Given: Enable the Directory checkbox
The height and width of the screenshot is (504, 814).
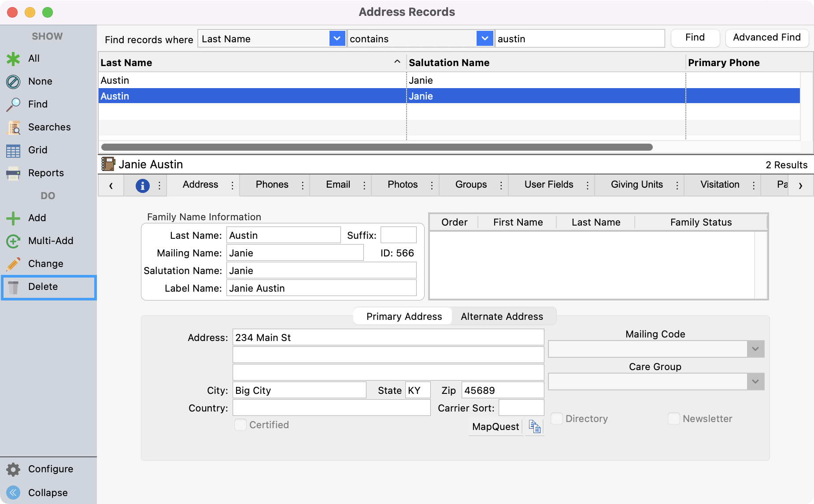Looking at the screenshot, I should pyautogui.click(x=557, y=419).
